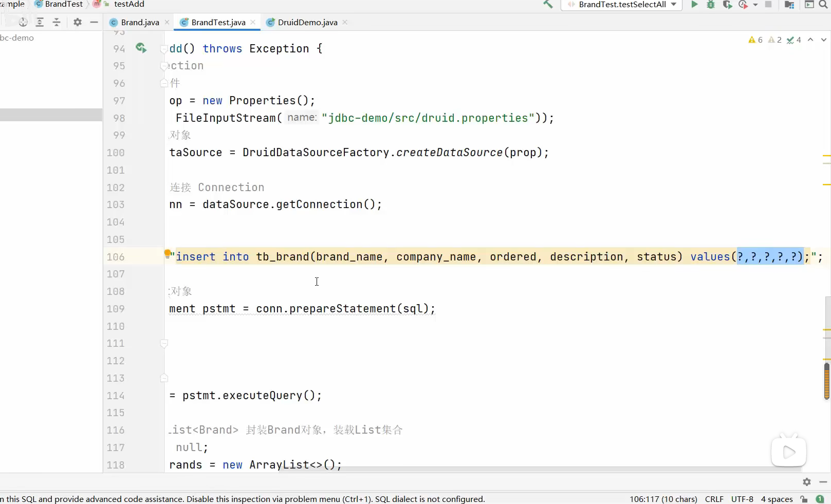Click prepareStatement on line 109
831x504 pixels.
coord(343,309)
